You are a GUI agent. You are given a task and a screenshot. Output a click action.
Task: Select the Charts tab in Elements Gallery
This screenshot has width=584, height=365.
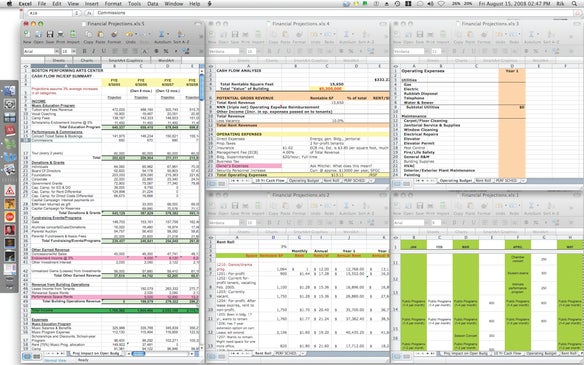pyautogui.click(x=87, y=60)
